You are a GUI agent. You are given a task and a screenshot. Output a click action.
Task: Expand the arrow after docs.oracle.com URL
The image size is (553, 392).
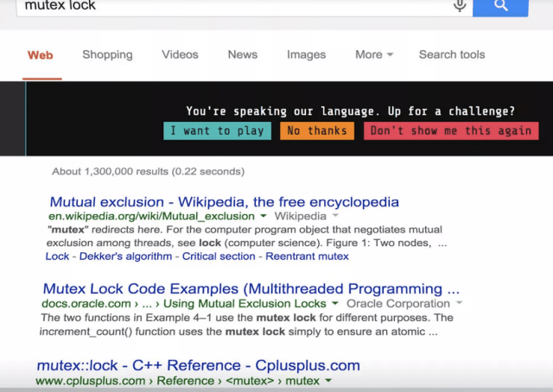point(335,303)
